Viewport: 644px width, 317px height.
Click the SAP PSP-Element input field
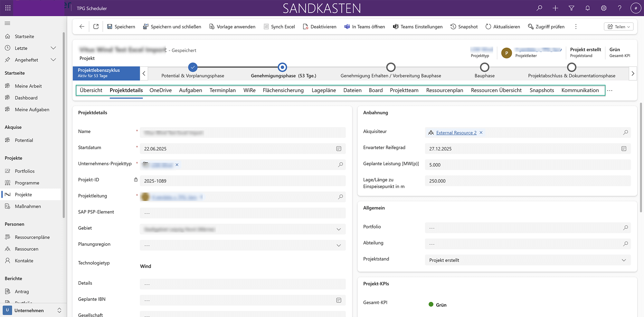(x=242, y=213)
